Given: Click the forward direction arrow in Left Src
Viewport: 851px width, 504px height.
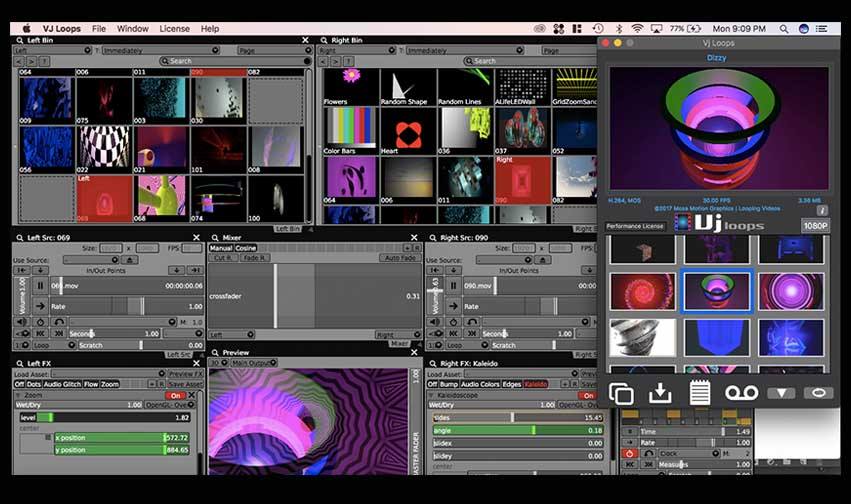Looking at the screenshot, I should 40,306.
